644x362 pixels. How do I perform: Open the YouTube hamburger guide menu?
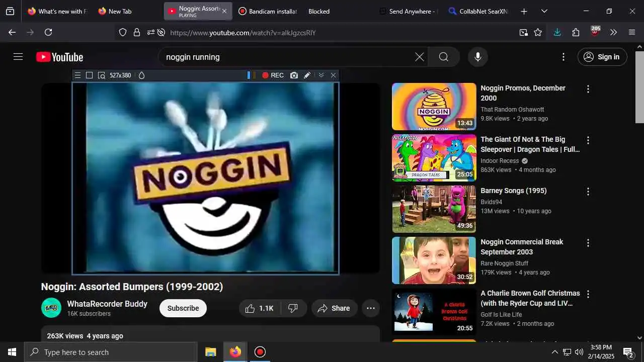coord(18,57)
